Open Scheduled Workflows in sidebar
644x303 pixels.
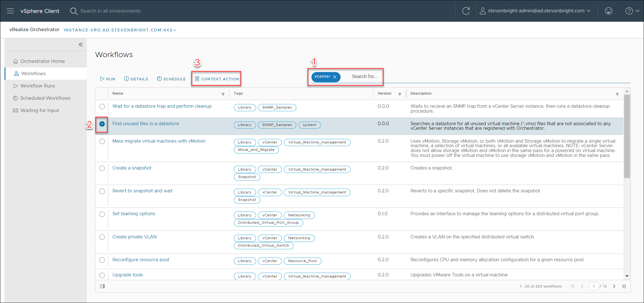[46, 98]
